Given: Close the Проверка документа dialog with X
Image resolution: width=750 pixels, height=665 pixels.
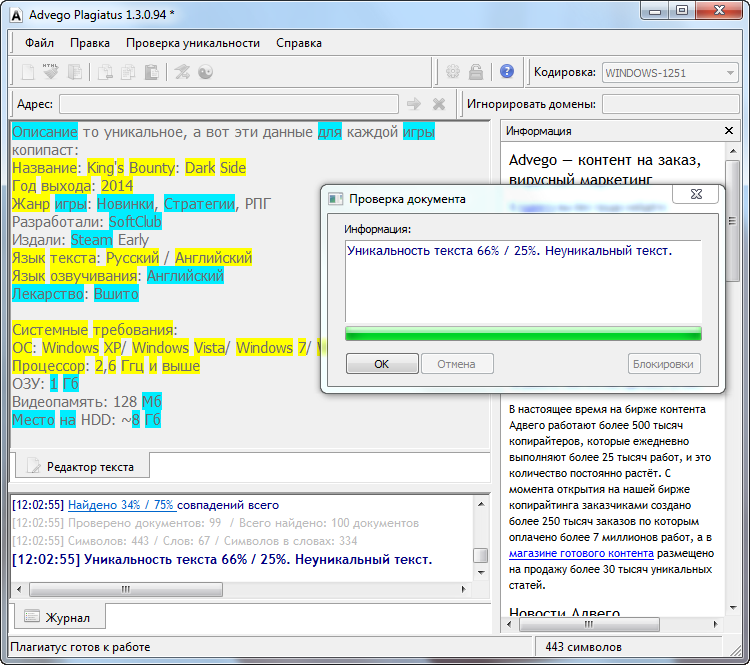Looking at the screenshot, I should pos(696,194).
